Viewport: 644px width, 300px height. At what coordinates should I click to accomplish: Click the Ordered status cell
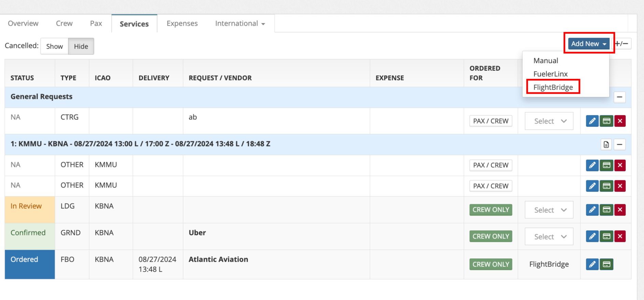[x=30, y=264]
